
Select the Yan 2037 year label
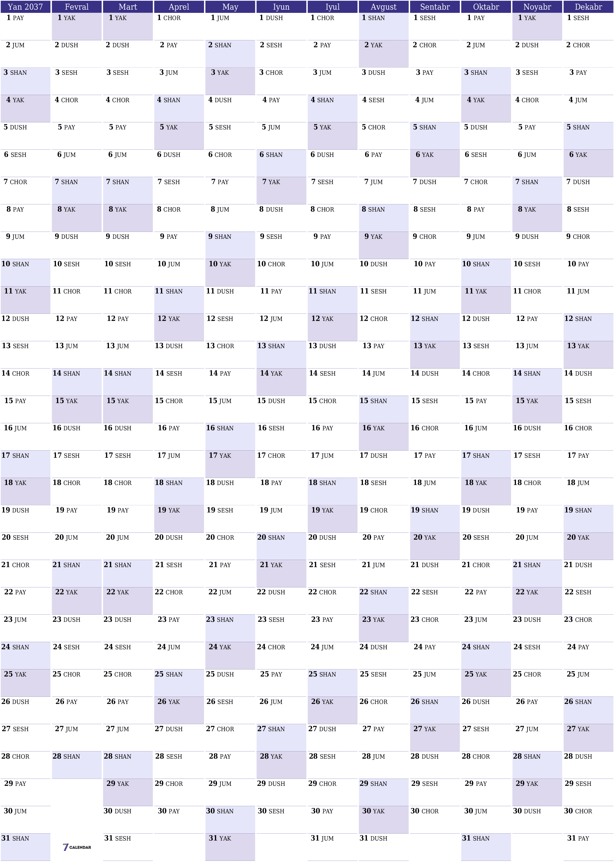[25, 6]
